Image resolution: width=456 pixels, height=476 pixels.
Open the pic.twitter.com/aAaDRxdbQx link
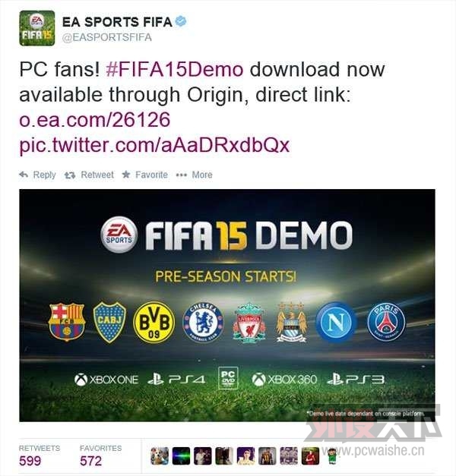154,145
